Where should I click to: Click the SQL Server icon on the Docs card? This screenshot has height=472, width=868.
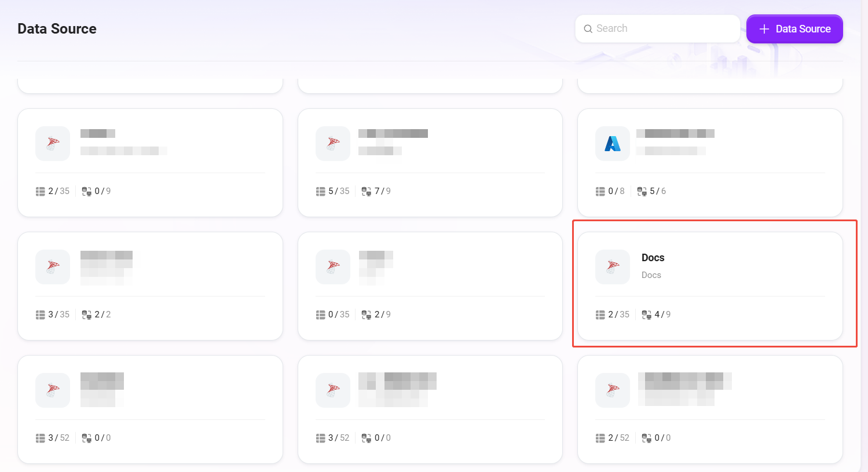[612, 267]
